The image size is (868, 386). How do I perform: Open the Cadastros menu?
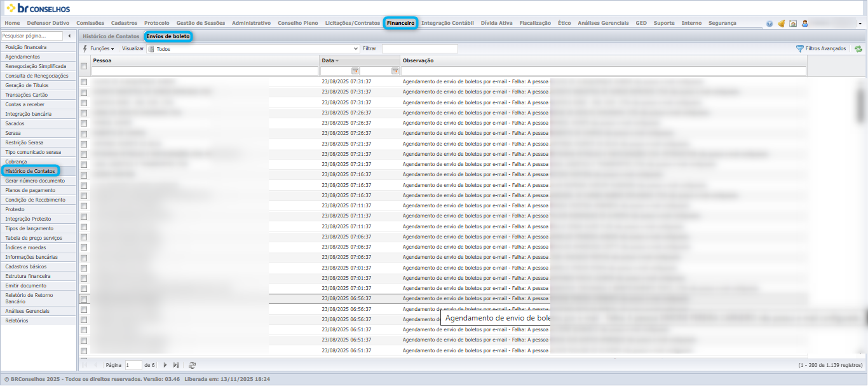(x=124, y=23)
